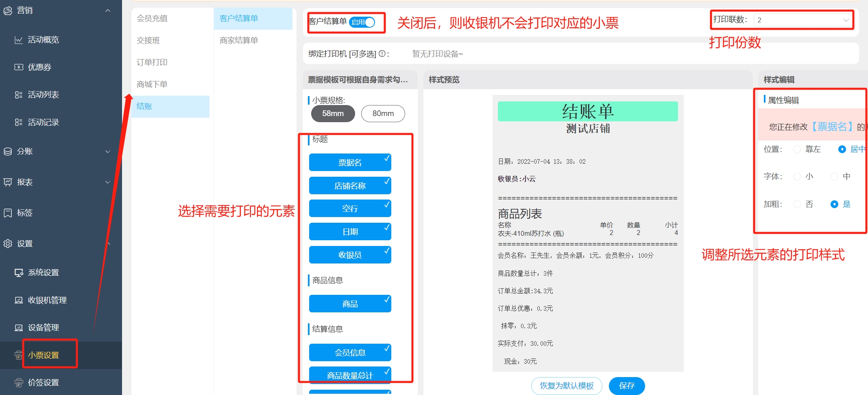Select 否 for the 加粗 option
This screenshot has width=868, height=395.
pyautogui.click(x=797, y=204)
